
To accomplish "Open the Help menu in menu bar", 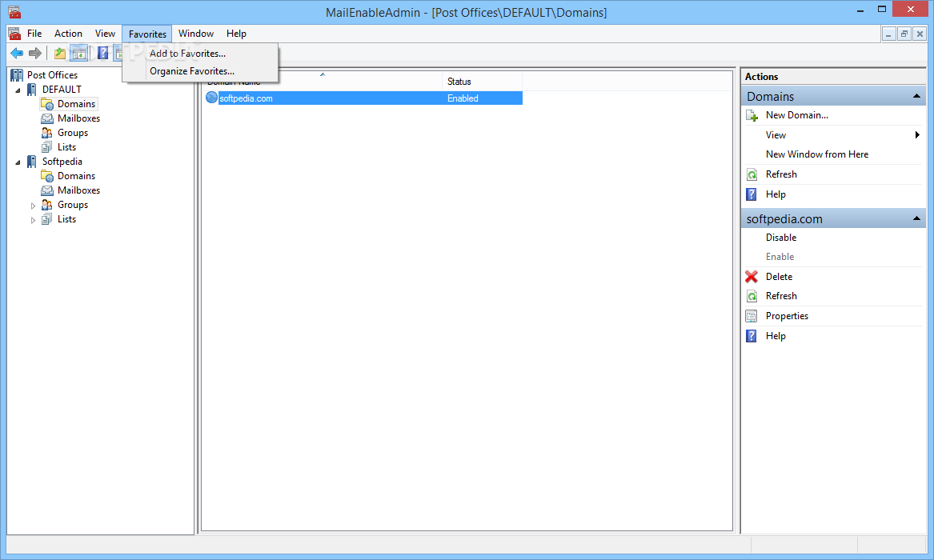I will tap(236, 34).
